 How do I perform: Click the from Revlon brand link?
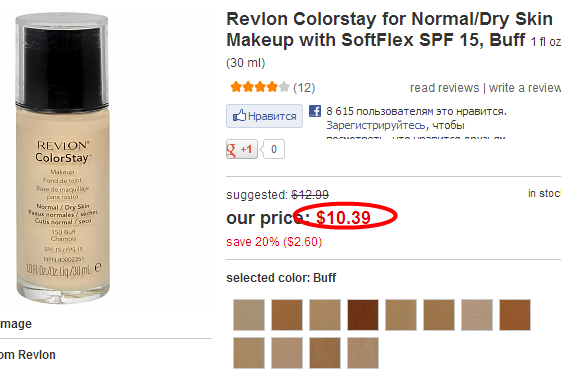(28, 355)
